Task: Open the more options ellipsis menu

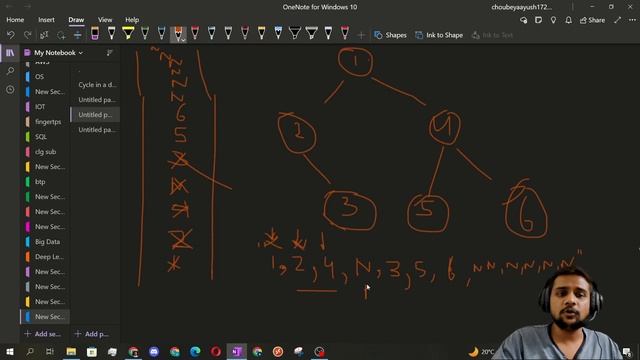Action: click(632, 20)
